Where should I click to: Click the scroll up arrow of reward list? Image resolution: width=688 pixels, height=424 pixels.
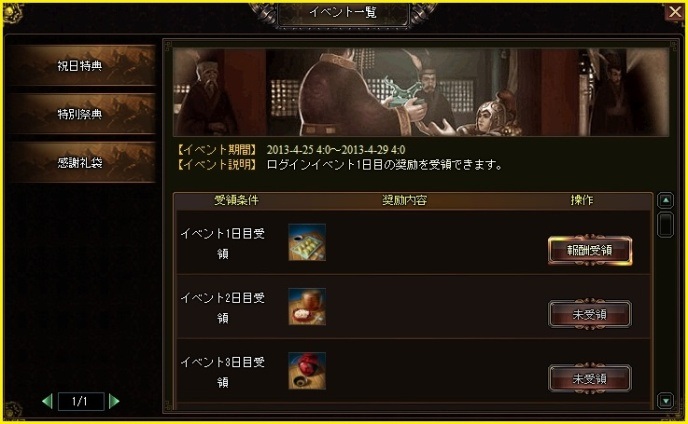pos(666,201)
